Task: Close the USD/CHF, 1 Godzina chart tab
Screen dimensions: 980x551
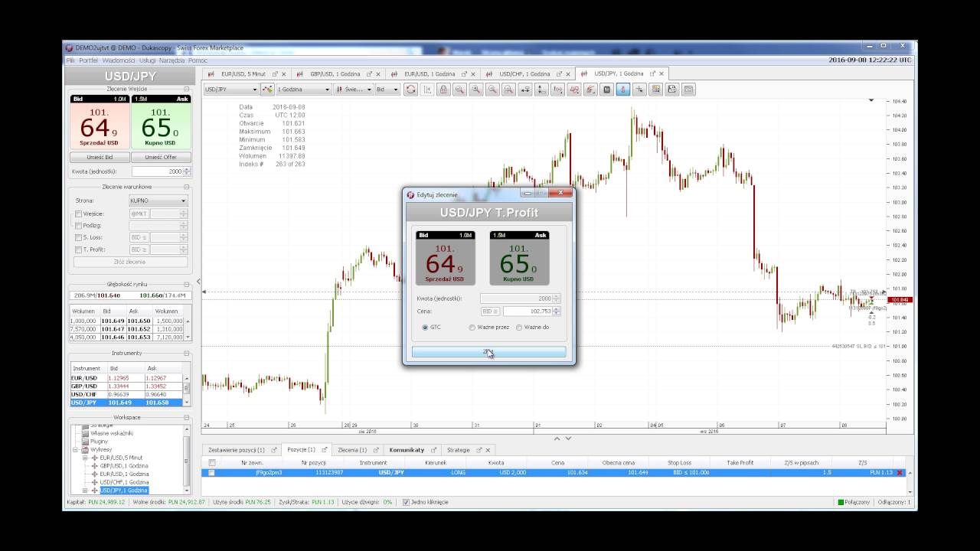Action: pyautogui.click(x=568, y=74)
